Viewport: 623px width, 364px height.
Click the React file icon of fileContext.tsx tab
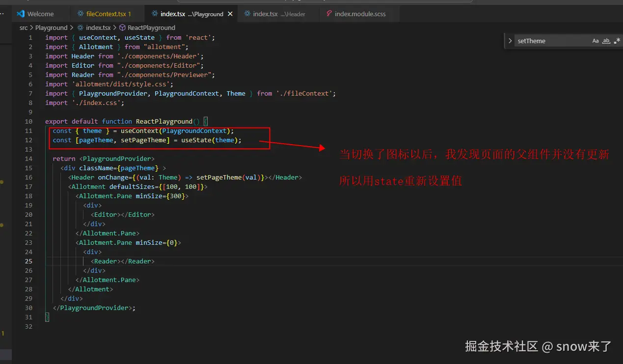pyautogui.click(x=80, y=14)
